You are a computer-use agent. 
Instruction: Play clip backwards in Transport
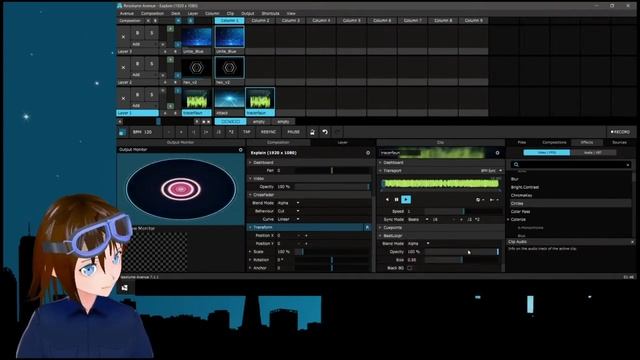click(387, 200)
